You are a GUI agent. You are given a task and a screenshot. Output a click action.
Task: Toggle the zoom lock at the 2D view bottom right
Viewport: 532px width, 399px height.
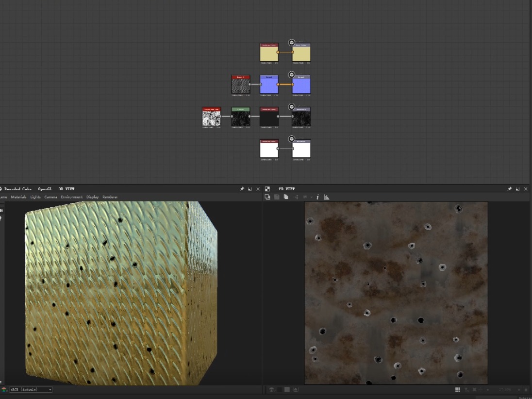coord(526,390)
